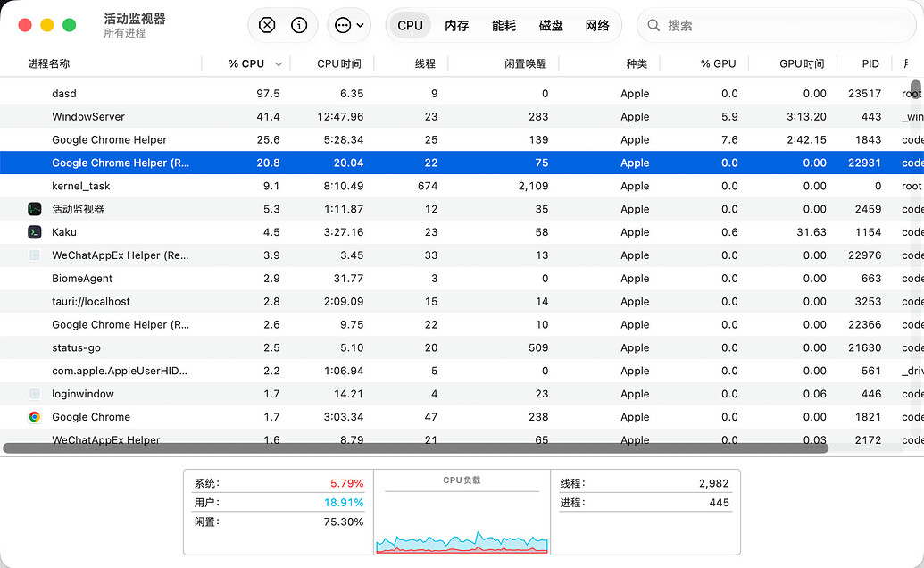The height and width of the screenshot is (568, 924).
Task: Click GPU time 3:13.20 cell
Action: [x=806, y=117]
